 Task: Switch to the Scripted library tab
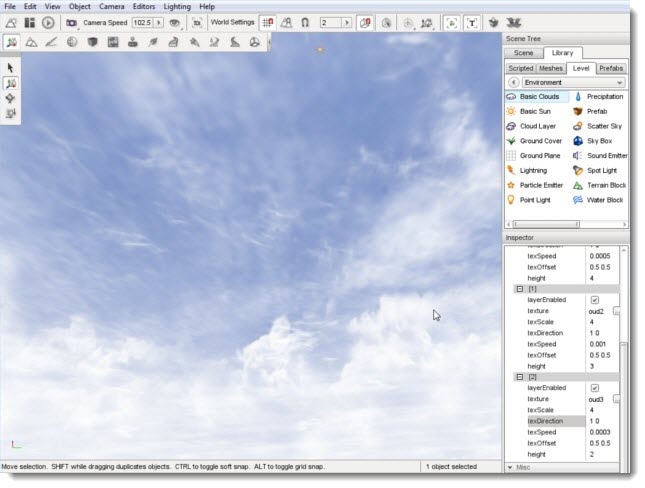pos(520,68)
